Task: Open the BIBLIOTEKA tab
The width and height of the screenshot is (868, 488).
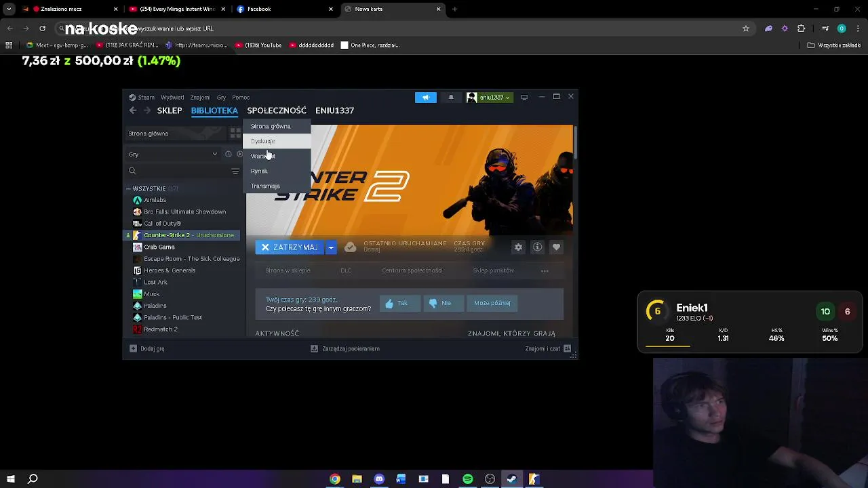Action: [214, 110]
